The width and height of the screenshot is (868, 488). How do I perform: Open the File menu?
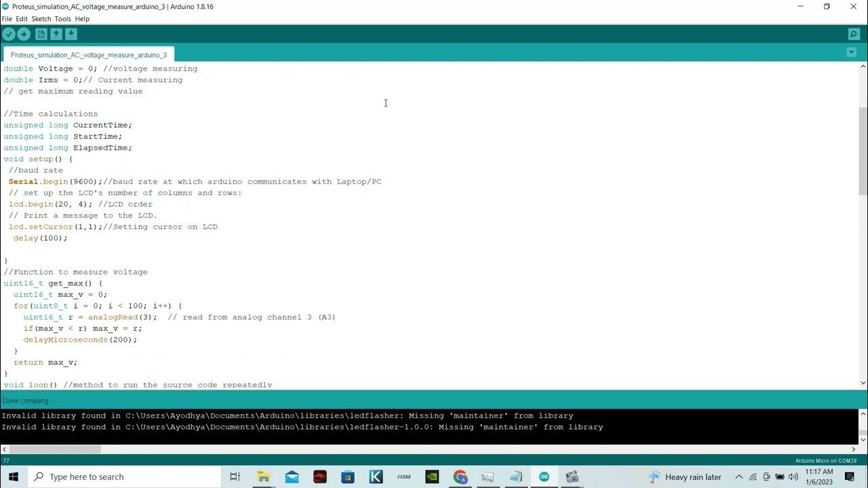tap(7, 19)
